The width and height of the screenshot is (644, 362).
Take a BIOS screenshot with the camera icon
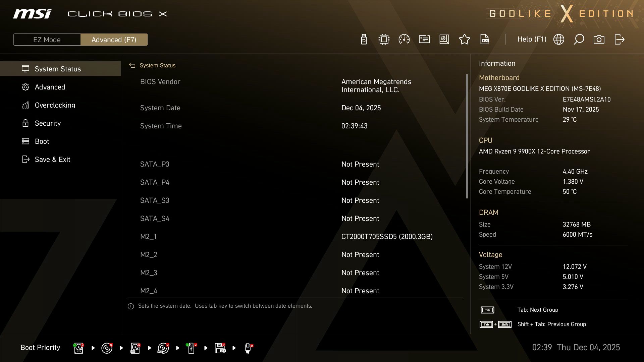[599, 39]
